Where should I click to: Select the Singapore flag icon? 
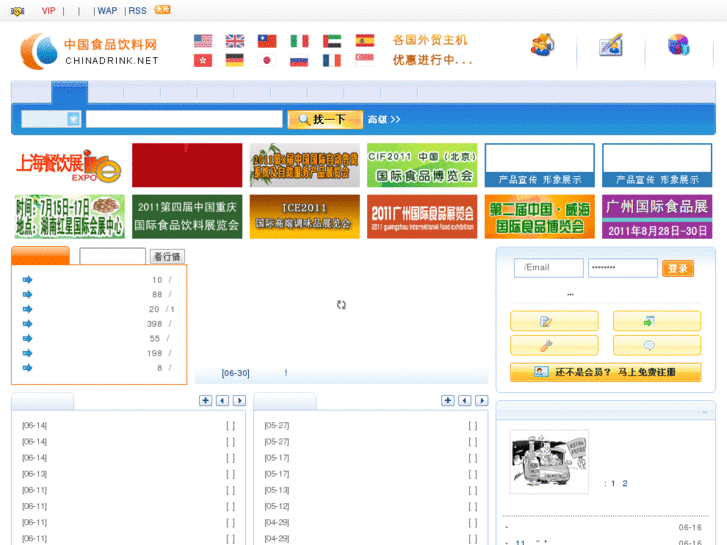[364, 59]
